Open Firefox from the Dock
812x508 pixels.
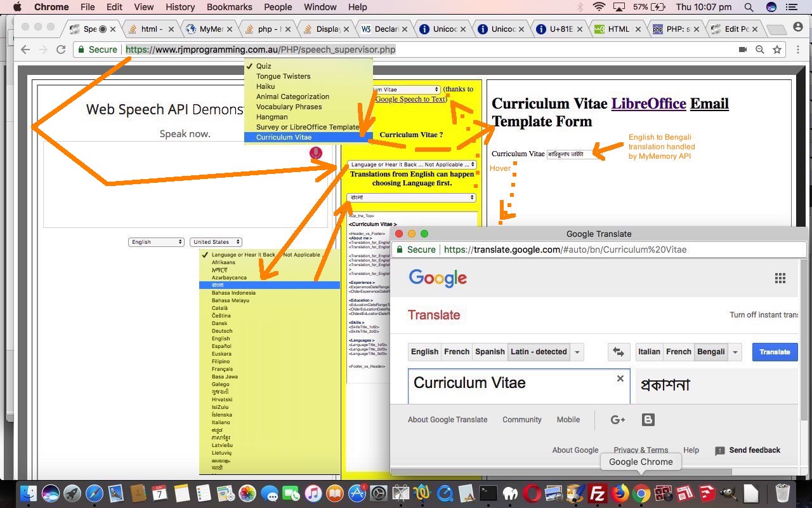pos(619,493)
